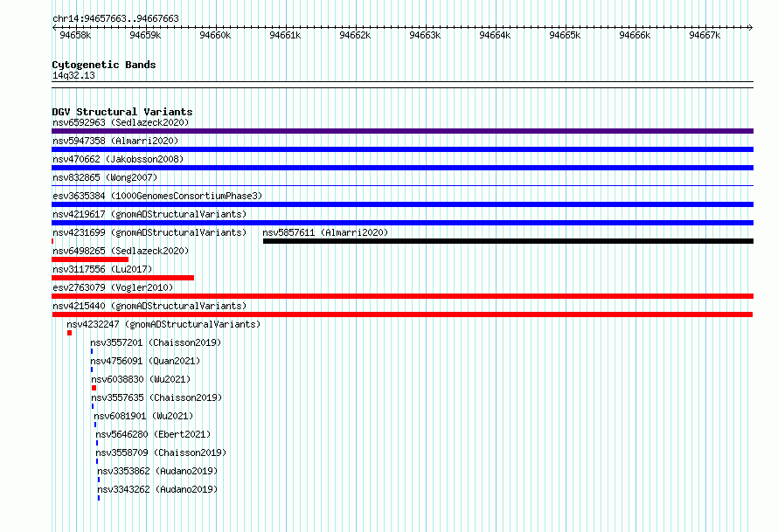
Task: Click the 94665k ruler tick label
Action: (565, 35)
